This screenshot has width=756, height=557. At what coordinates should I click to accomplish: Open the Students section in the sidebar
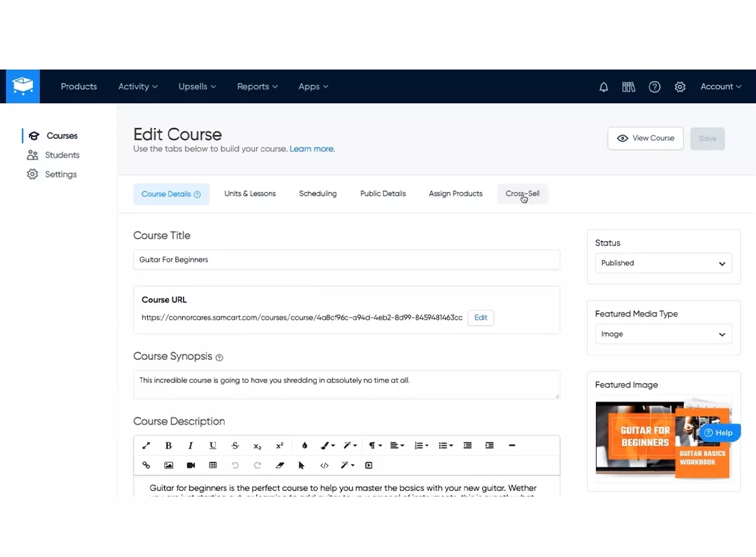[61, 155]
